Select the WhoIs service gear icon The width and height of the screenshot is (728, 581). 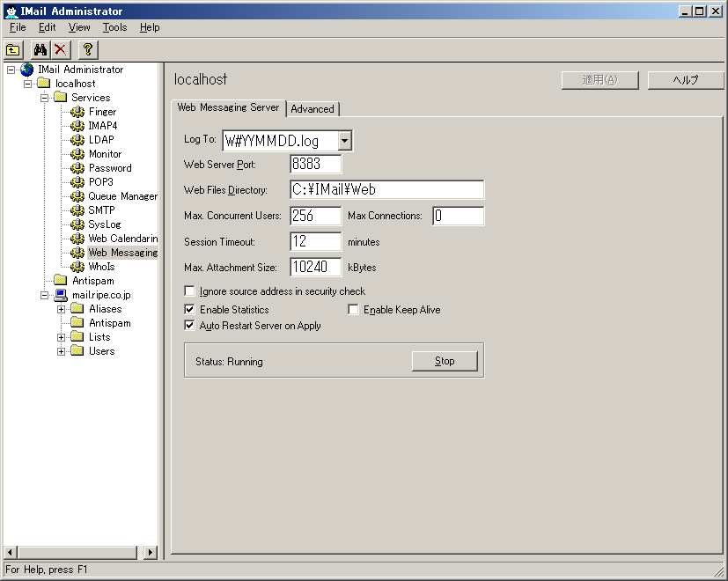pyautogui.click(x=77, y=267)
